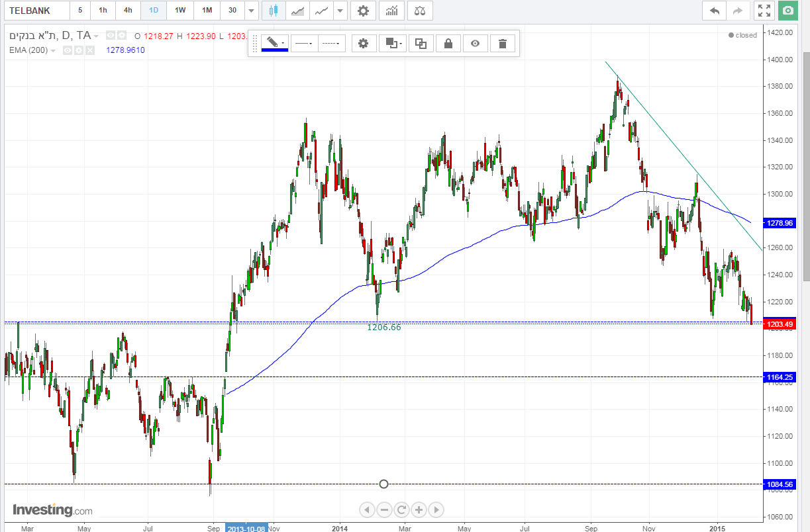
Task: Open settings gear for the main series legend
Action: coord(122,35)
